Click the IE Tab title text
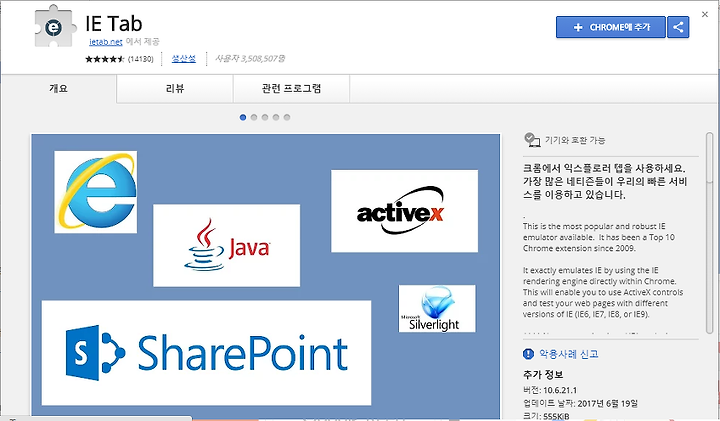Screen dimensions: 720x421 [x=114, y=23]
